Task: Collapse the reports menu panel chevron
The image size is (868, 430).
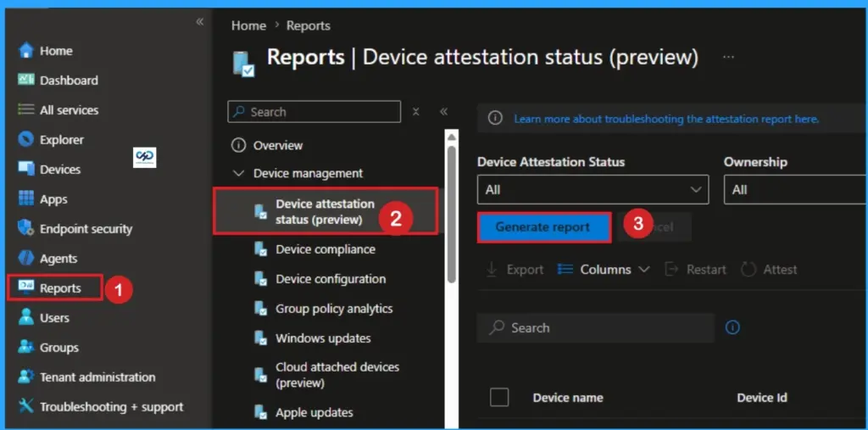Action: pyautogui.click(x=443, y=112)
